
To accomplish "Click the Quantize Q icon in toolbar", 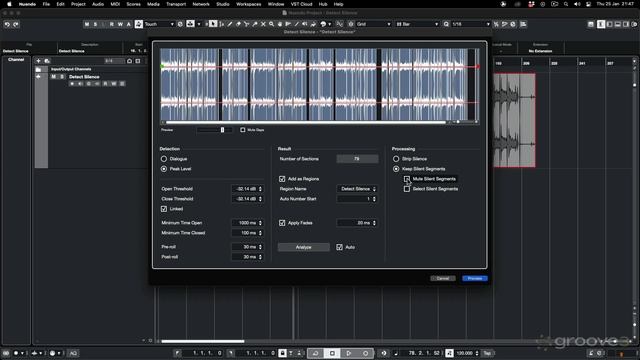I will [446, 24].
